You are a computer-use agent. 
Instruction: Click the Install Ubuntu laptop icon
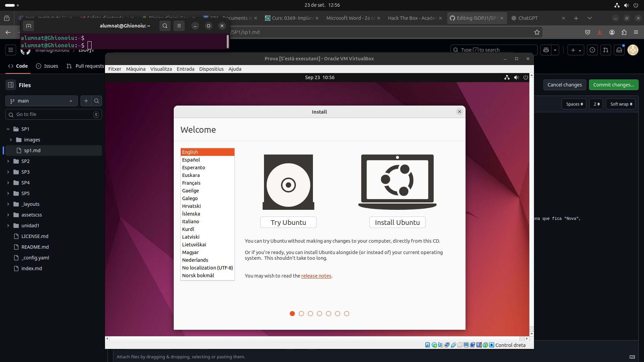(x=397, y=181)
